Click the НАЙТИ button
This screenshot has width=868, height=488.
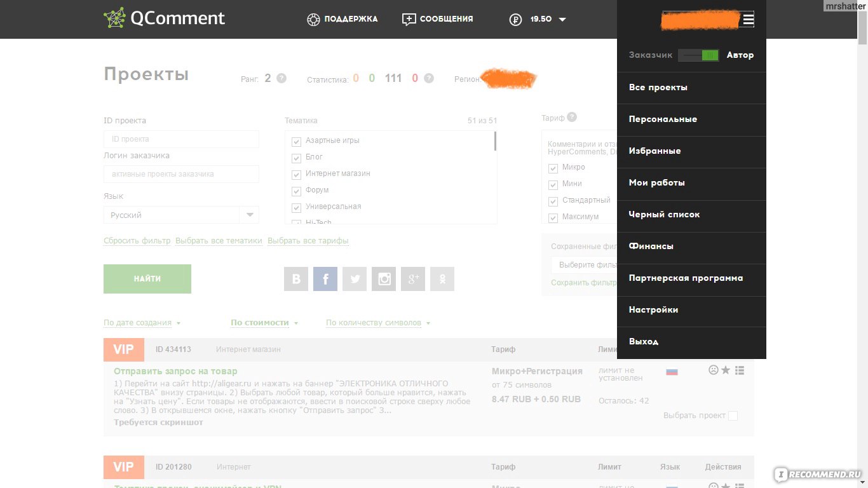(147, 279)
